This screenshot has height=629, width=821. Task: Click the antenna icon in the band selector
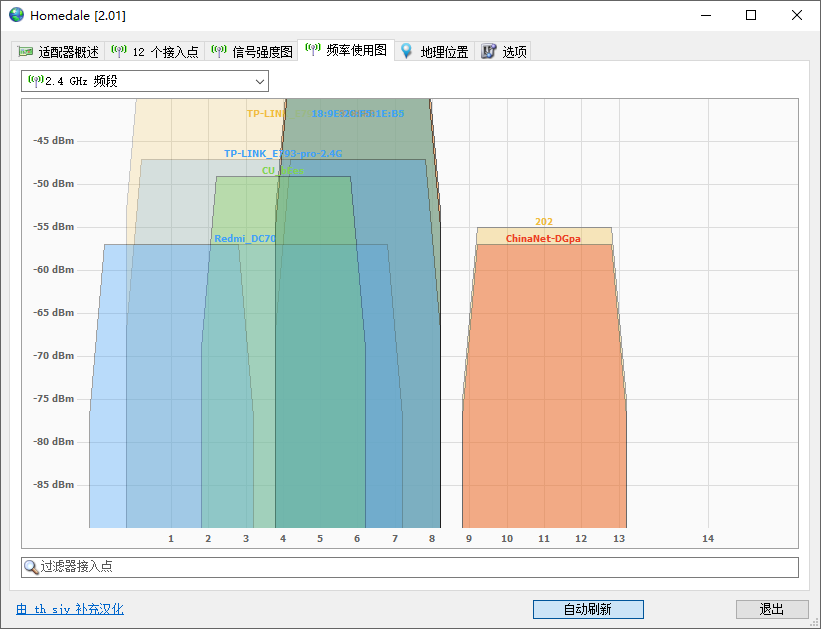coord(35,81)
